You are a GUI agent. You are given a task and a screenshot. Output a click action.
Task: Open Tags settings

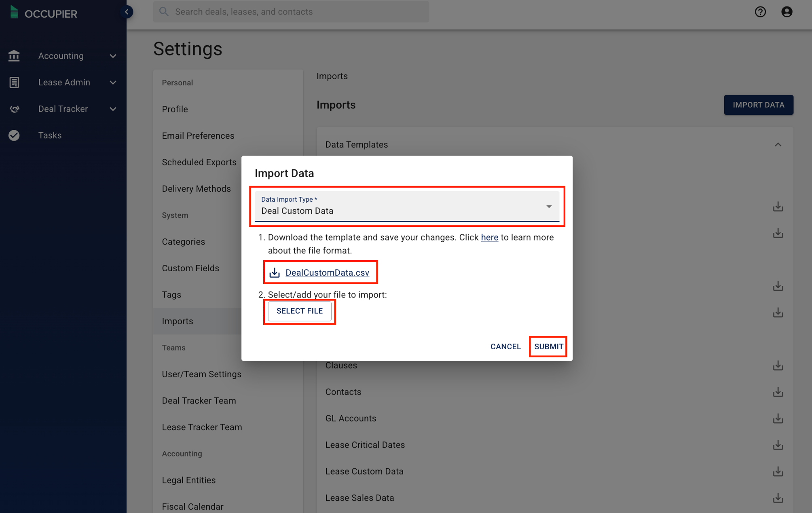coord(171,295)
